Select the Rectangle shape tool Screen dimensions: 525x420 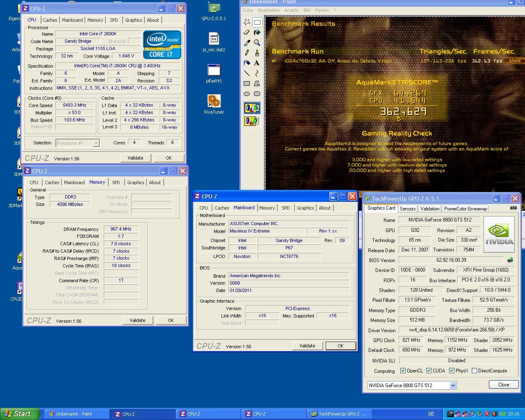247,84
